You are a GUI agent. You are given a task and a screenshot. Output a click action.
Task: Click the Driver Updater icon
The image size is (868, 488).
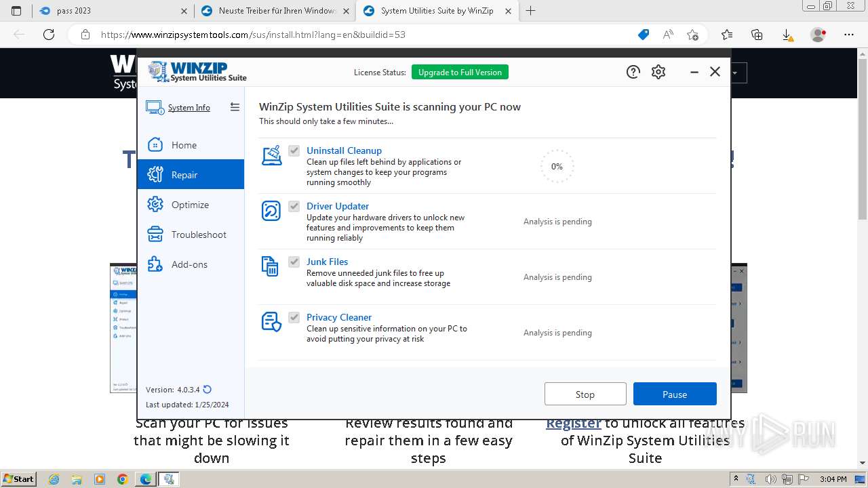pos(271,211)
